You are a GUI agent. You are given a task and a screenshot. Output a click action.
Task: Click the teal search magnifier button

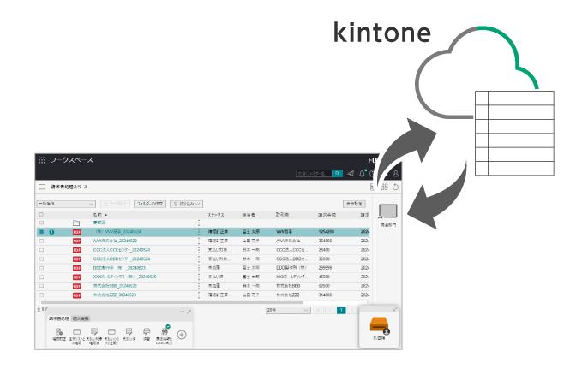pos(337,174)
